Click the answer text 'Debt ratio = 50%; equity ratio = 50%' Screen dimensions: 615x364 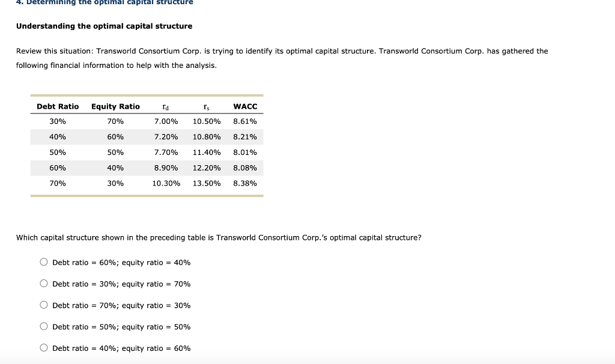coord(121,326)
